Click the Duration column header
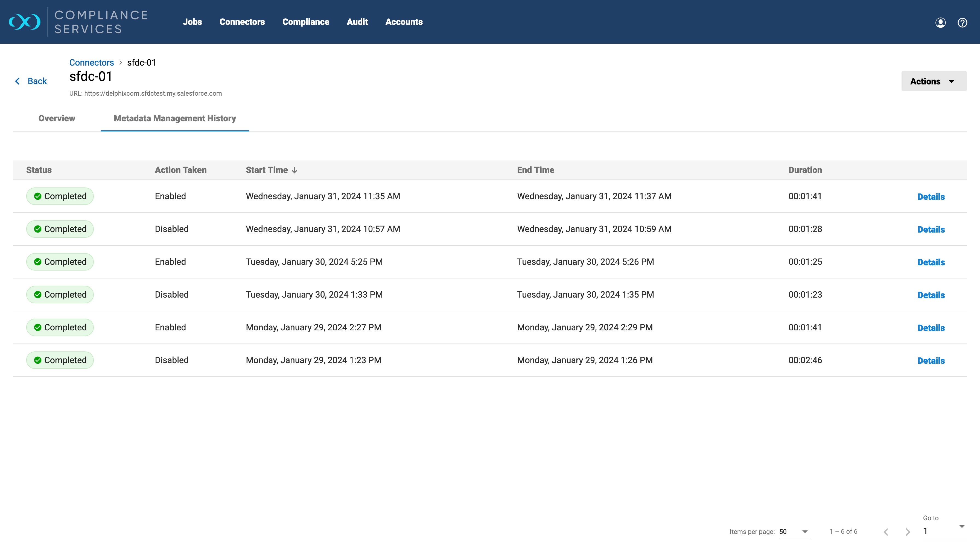This screenshot has height=552, width=980. click(x=805, y=170)
